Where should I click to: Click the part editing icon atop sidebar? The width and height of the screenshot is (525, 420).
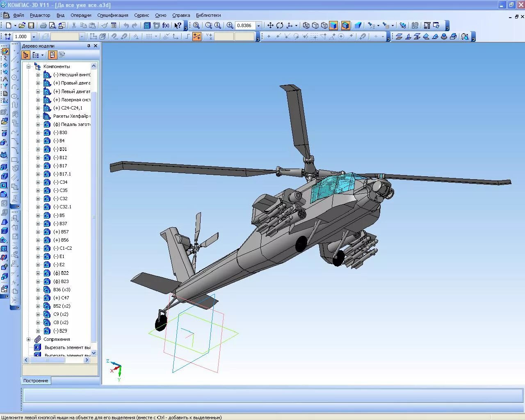[5, 52]
